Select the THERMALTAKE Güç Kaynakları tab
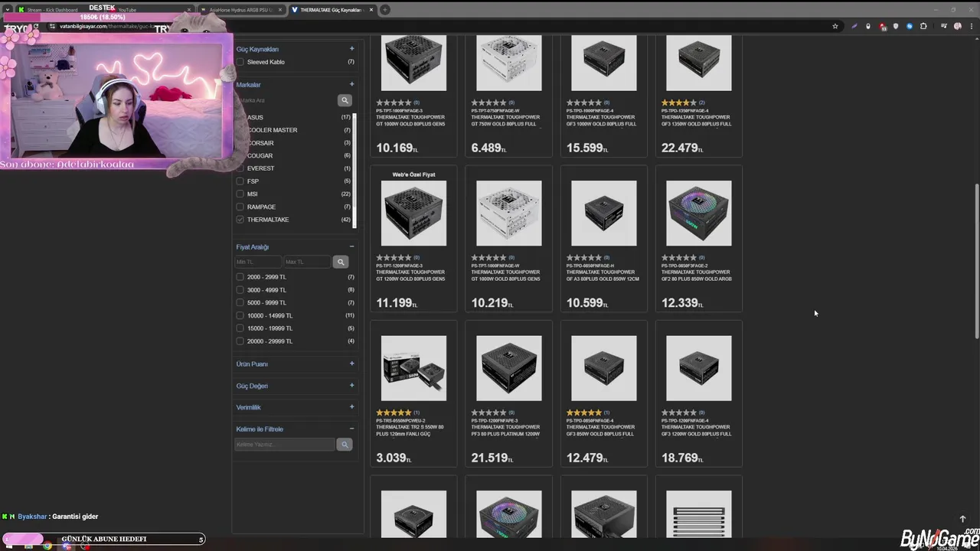Viewport: 980px width, 551px height. pos(329,10)
